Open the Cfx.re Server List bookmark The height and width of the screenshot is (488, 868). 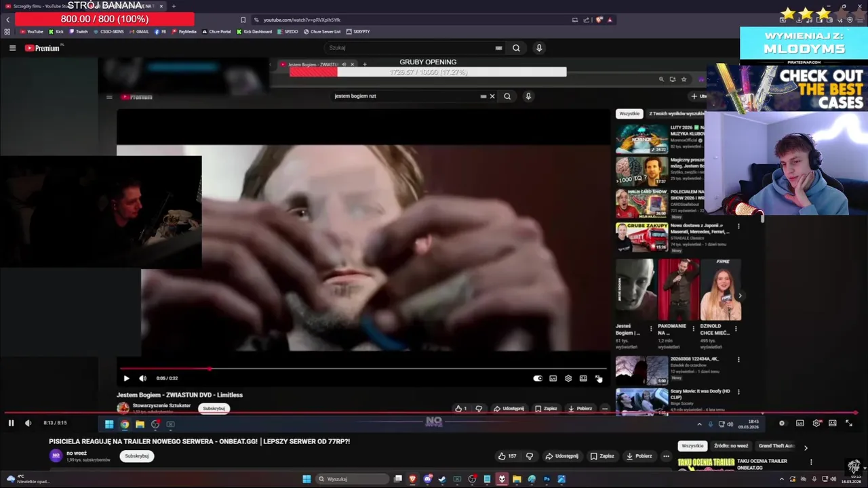tap(322, 31)
